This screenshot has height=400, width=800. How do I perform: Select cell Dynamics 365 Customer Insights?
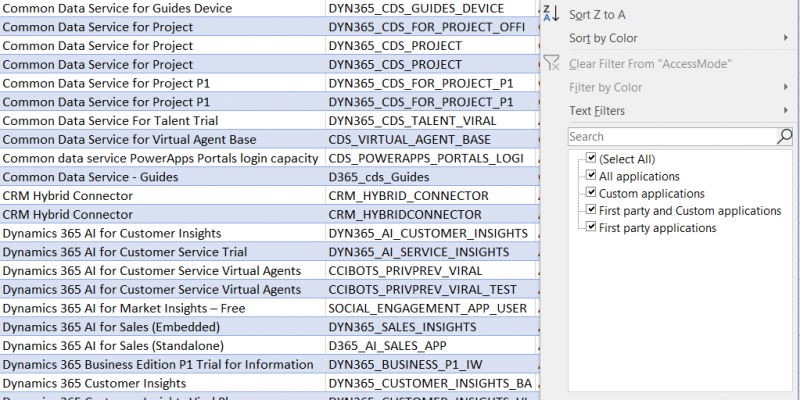[x=163, y=383]
